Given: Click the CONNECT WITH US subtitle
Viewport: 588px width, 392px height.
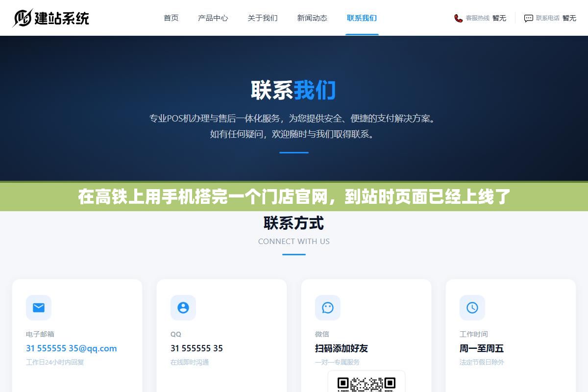Looking at the screenshot, I should (294, 241).
